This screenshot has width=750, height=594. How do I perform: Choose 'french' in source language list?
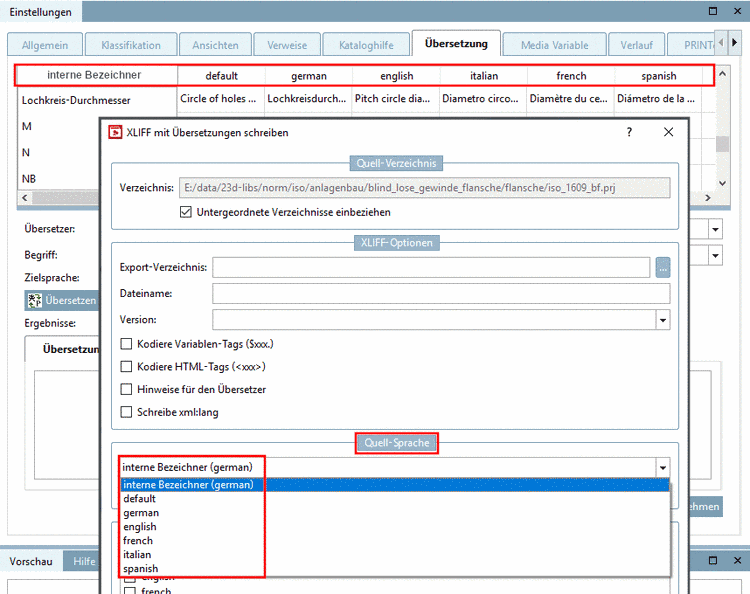click(395, 540)
